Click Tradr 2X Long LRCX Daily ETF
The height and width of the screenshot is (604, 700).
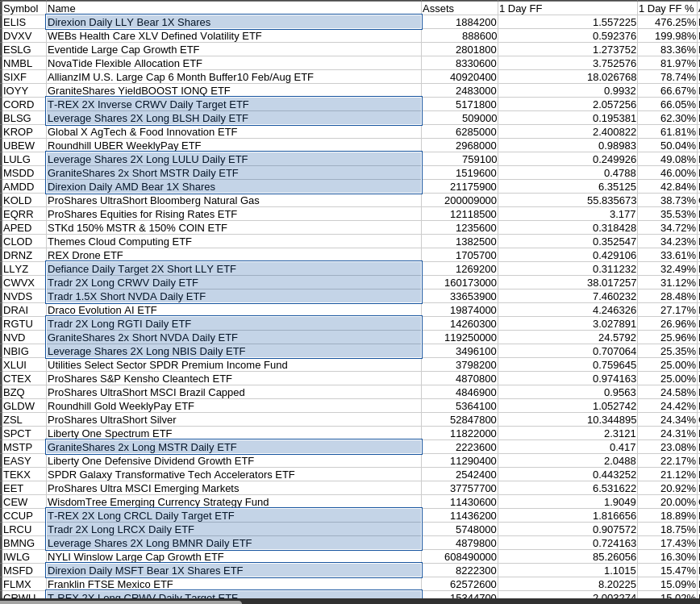tap(234, 530)
